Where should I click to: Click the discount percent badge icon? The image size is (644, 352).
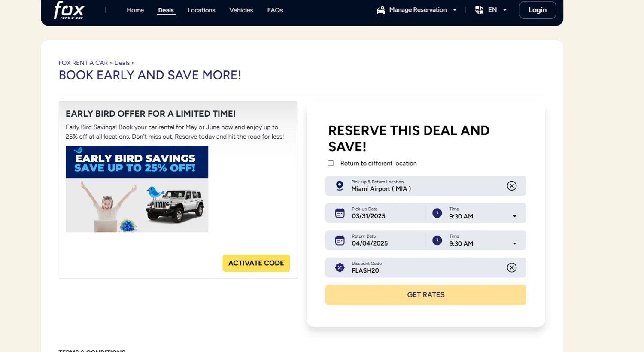coord(340,268)
